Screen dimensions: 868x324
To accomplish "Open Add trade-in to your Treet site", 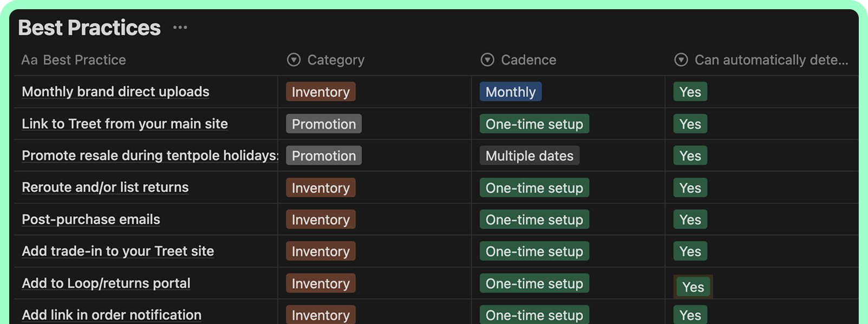I will [x=118, y=251].
